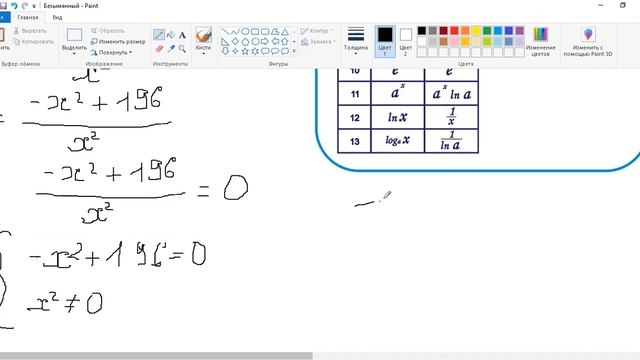Expand the shapes gallery More arrow
The height and width of the screenshot is (360, 640).
(294, 51)
